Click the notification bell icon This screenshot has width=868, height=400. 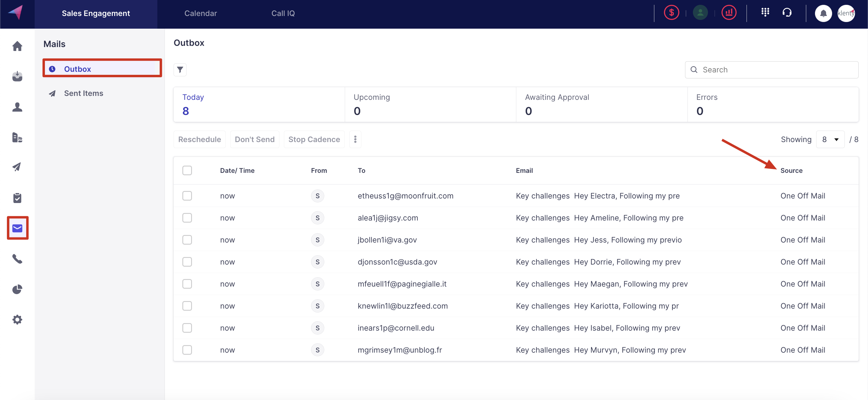click(x=823, y=14)
